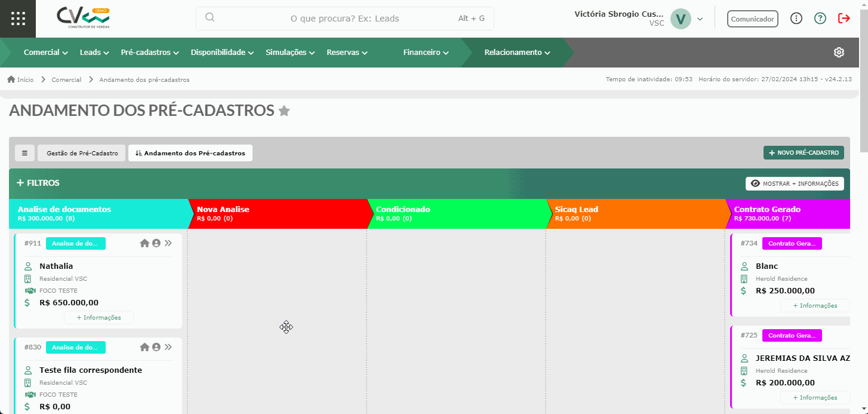This screenshot has height=414, width=868.
Task: Open the Disponibilidade dropdown menu
Action: (223, 53)
